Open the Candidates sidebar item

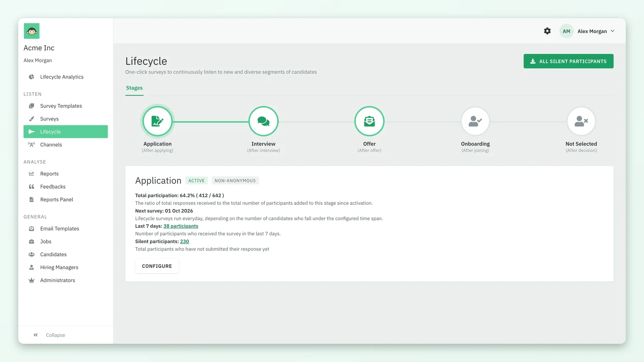point(66,254)
